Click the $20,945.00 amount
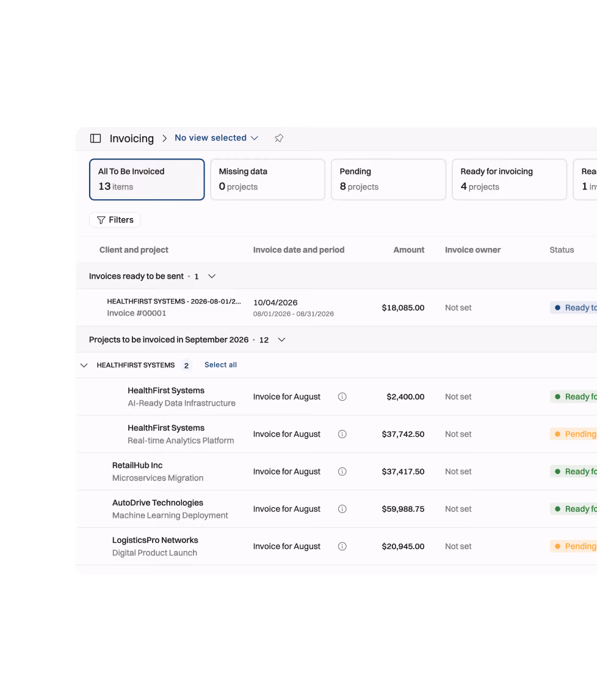This screenshot has width=597, height=700. pos(403,547)
